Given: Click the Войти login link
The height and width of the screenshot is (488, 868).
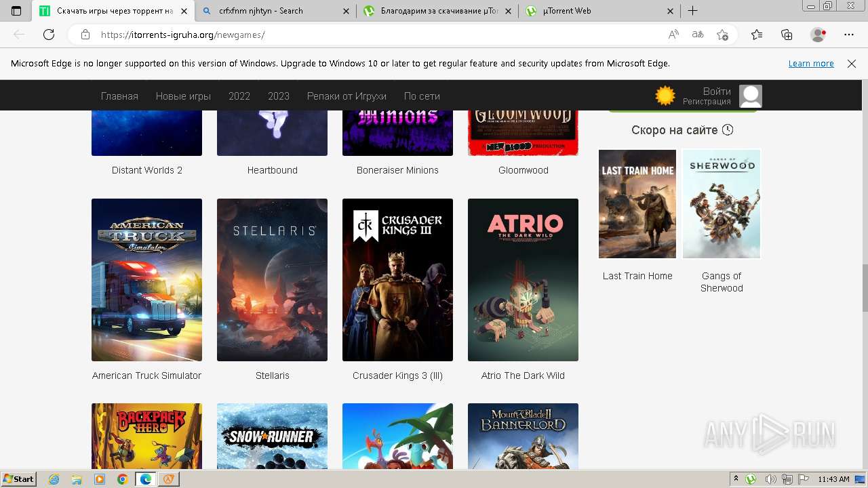Looking at the screenshot, I should (x=717, y=91).
